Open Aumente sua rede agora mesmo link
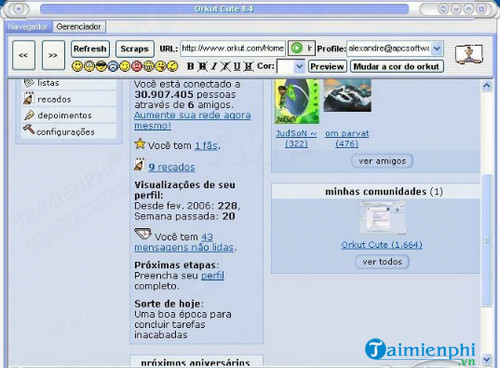The height and width of the screenshot is (368, 500). tap(192, 120)
